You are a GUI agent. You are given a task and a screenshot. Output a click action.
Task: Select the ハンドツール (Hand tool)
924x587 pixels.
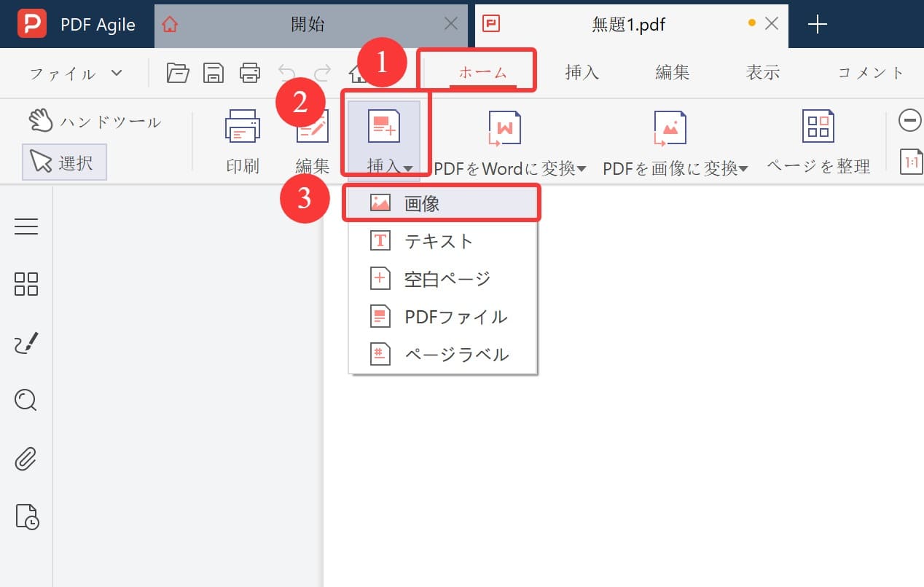coord(95,122)
